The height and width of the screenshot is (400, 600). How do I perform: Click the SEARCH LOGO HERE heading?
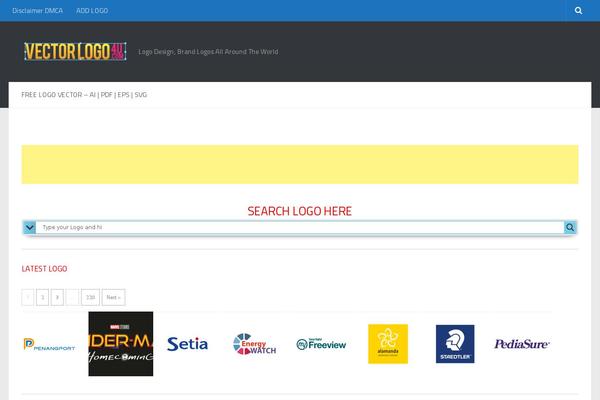[x=300, y=211]
